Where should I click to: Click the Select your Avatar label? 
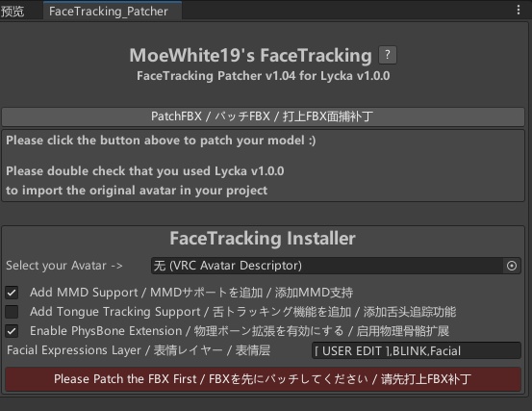tap(64, 266)
